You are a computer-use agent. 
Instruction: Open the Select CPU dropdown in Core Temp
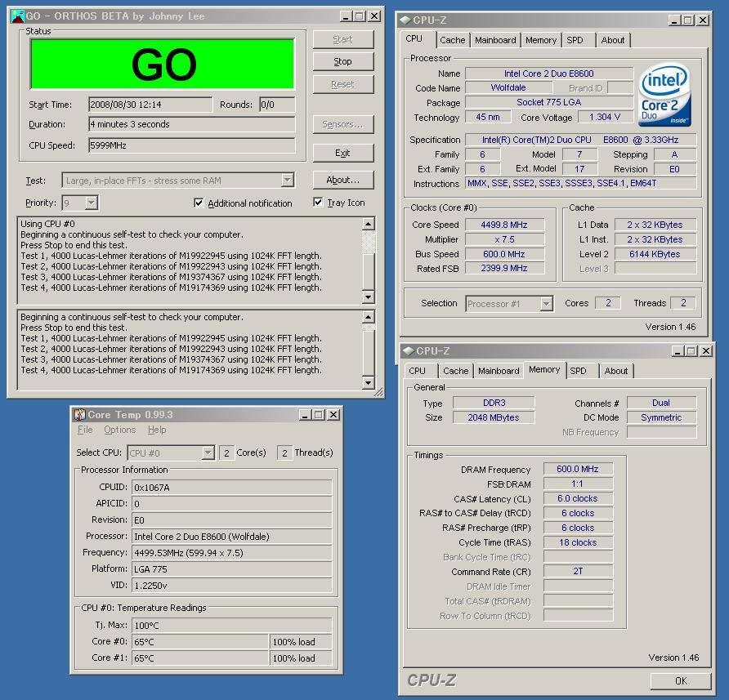pos(208,453)
